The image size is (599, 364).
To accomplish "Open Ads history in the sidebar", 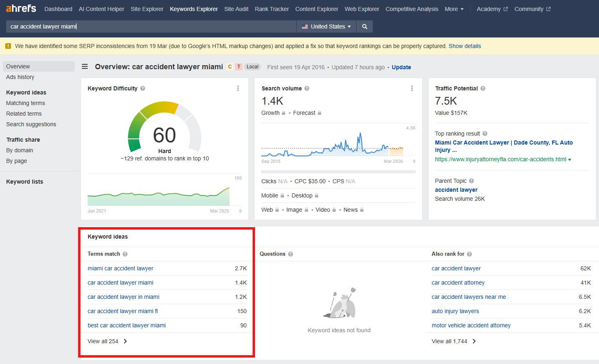I will [x=20, y=77].
